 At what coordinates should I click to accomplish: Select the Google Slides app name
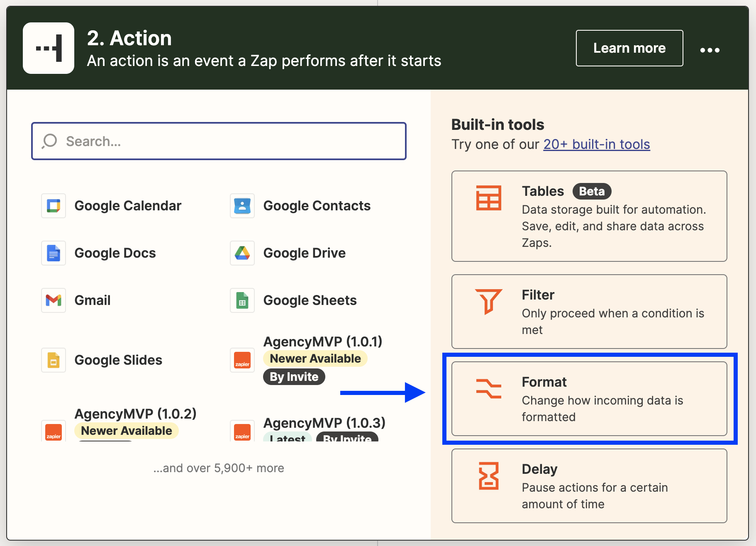pos(118,360)
